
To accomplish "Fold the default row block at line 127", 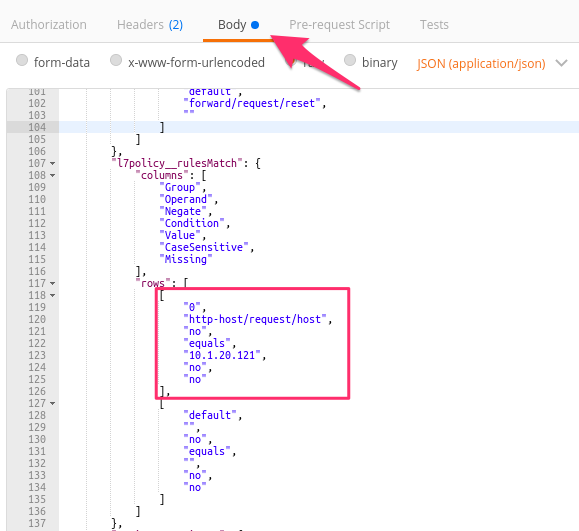I will click(52, 404).
